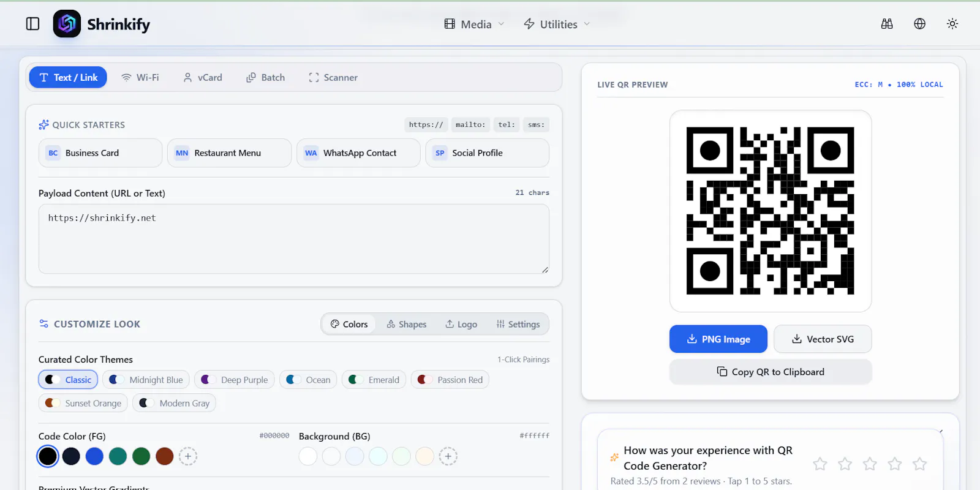
Task: Download the QR as PNG Image
Action: [718, 339]
